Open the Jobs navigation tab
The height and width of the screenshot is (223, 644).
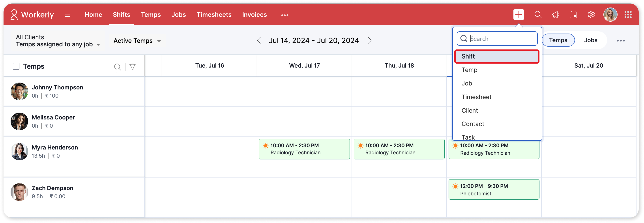coord(178,15)
